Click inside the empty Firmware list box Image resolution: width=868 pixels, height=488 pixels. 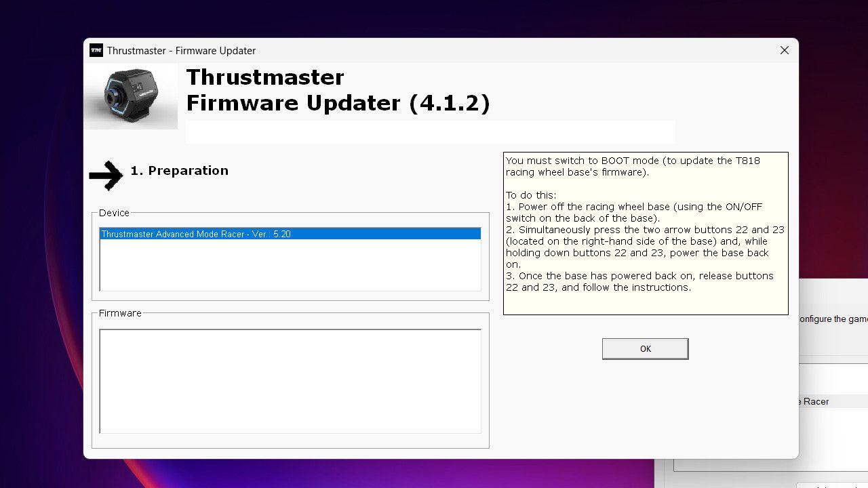290,381
